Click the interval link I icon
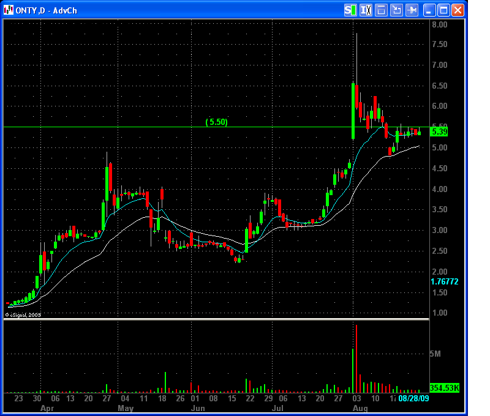 (366, 10)
